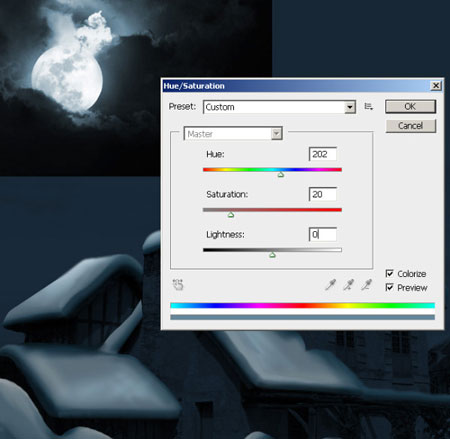
Task: Open the Preset dropdown showing Custom
Action: coord(279,107)
